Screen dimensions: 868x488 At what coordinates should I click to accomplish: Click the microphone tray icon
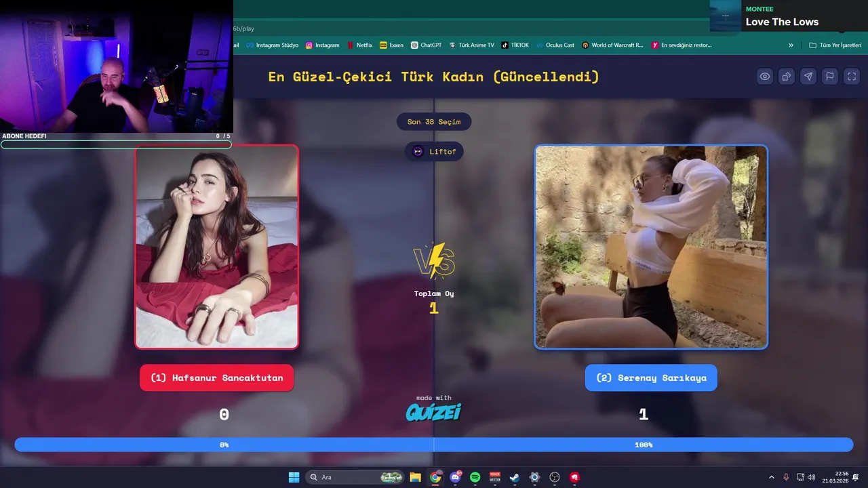click(x=786, y=477)
